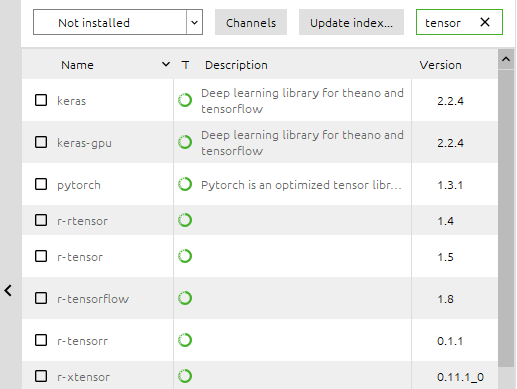This screenshot has width=517, height=389.
Task: Click the type icon in r-xtensor row
Action: [185, 376]
